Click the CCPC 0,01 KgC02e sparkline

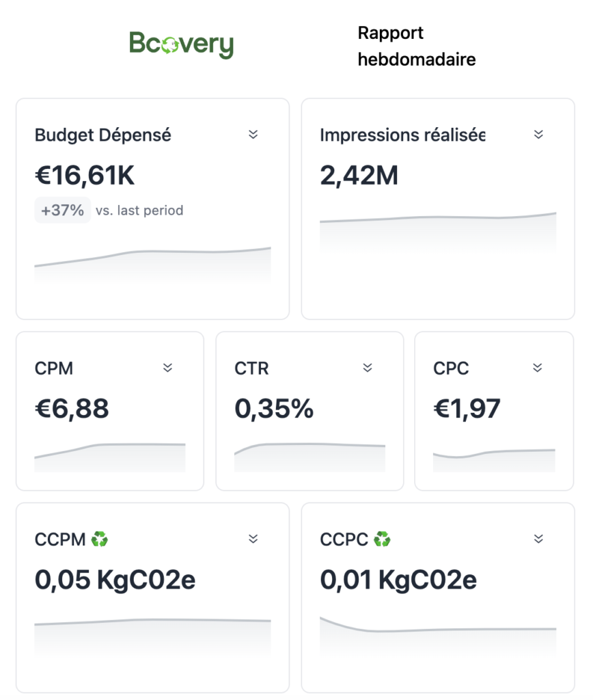pyautogui.click(x=438, y=636)
